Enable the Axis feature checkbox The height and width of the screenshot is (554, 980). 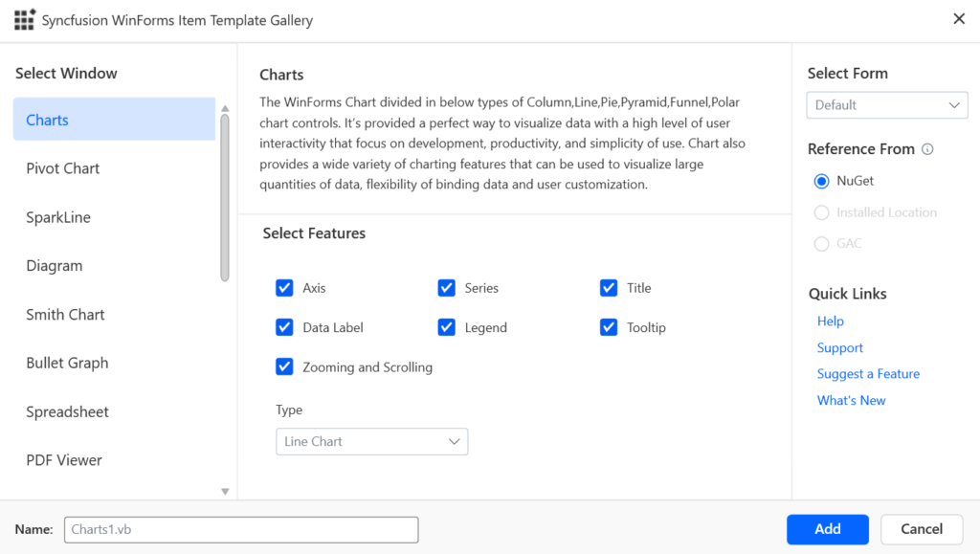click(284, 287)
